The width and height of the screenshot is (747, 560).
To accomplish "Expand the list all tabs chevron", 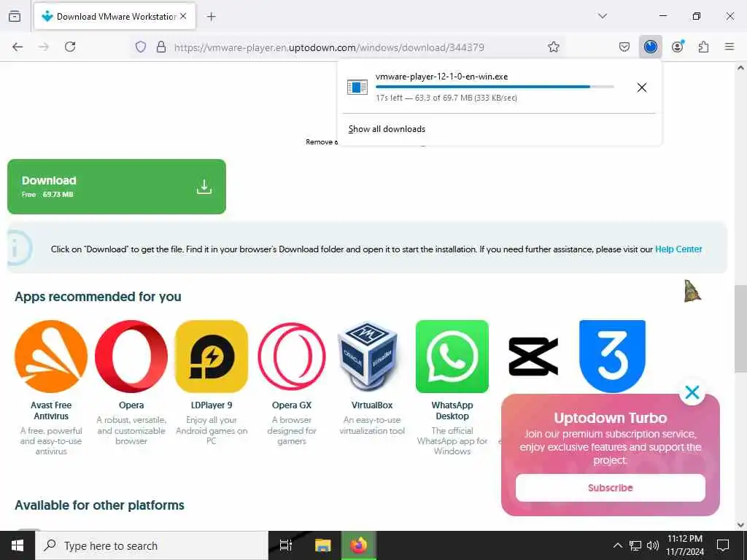I will click(x=603, y=16).
